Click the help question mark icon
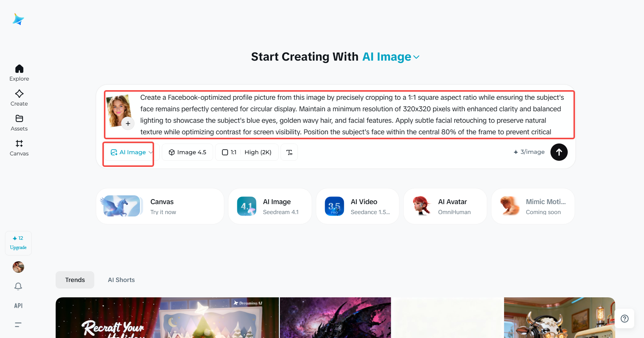This screenshot has width=644, height=338. [x=624, y=318]
